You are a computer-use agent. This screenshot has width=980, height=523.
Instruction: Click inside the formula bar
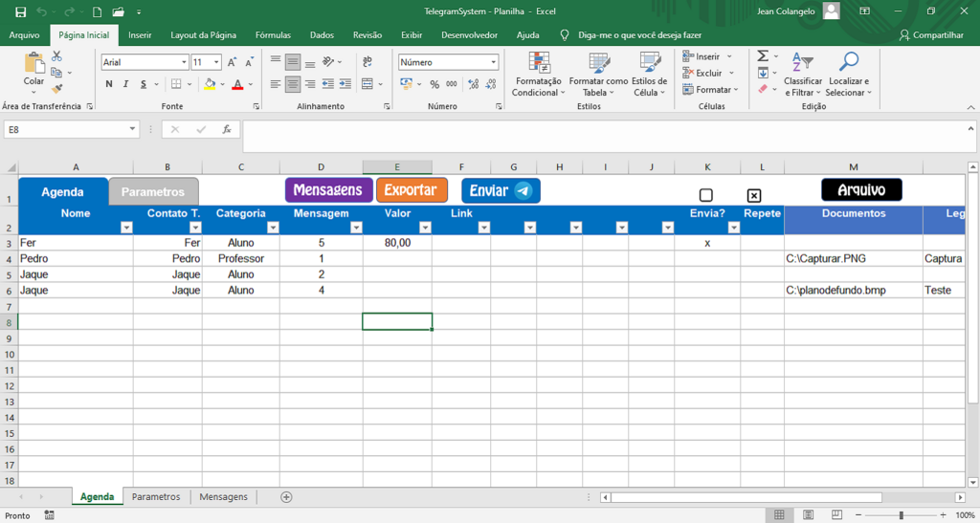click(605, 136)
